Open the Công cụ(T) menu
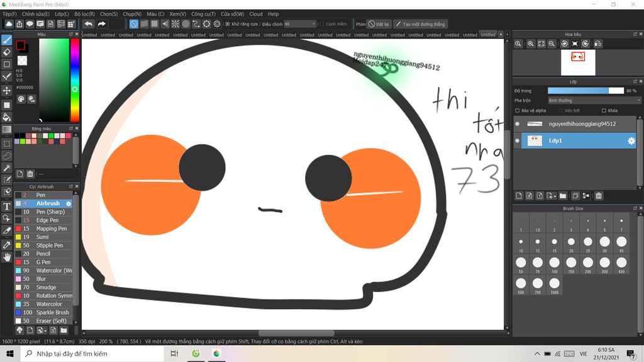The height and width of the screenshot is (362, 644). pyautogui.click(x=203, y=14)
